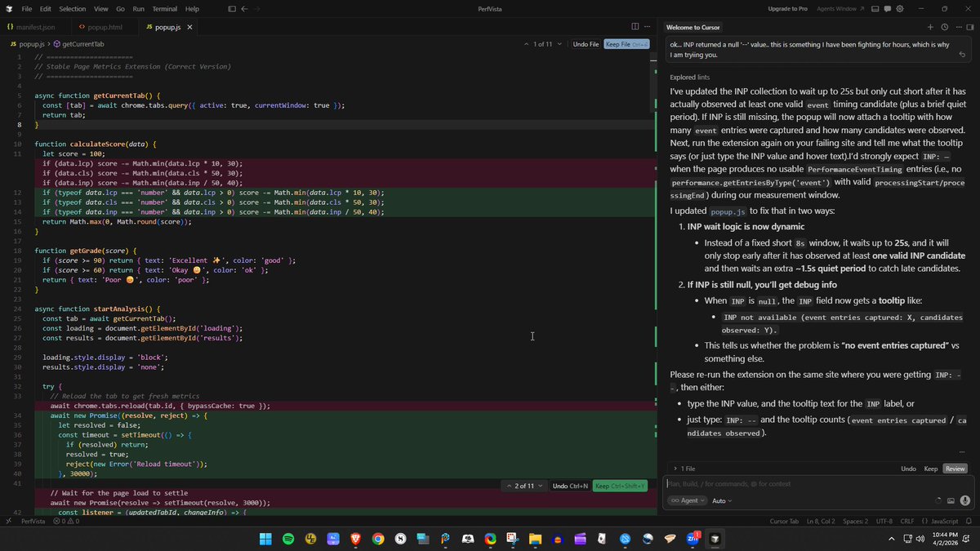980x551 pixels.
Task: Open Google Chrome from the taskbar
Action: point(377,539)
